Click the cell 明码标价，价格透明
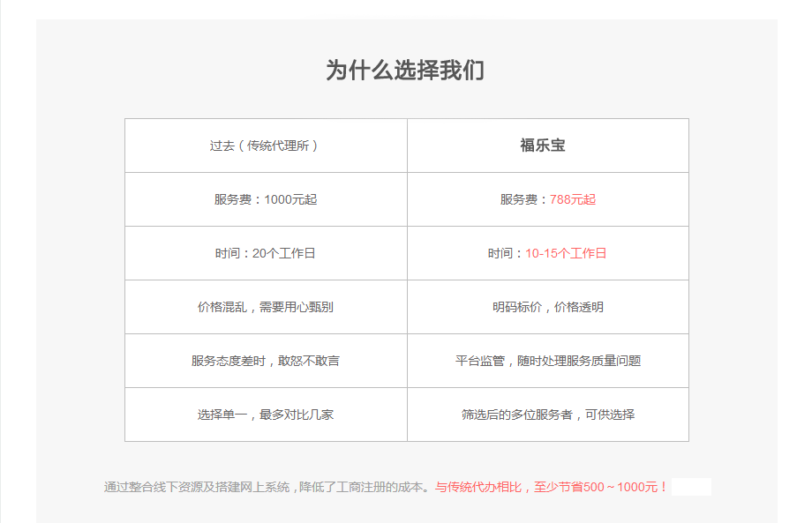 click(x=548, y=307)
